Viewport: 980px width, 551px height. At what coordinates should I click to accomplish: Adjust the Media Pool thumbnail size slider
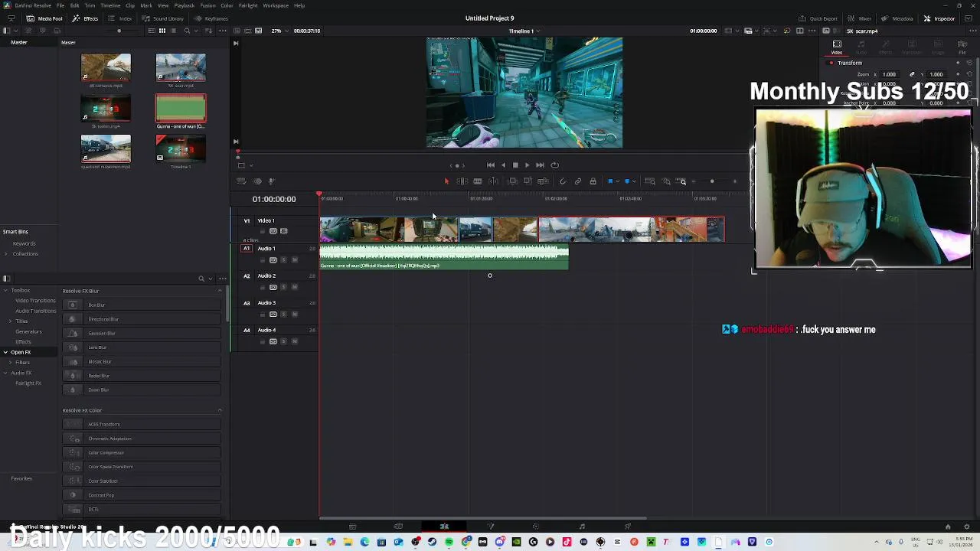tap(119, 31)
